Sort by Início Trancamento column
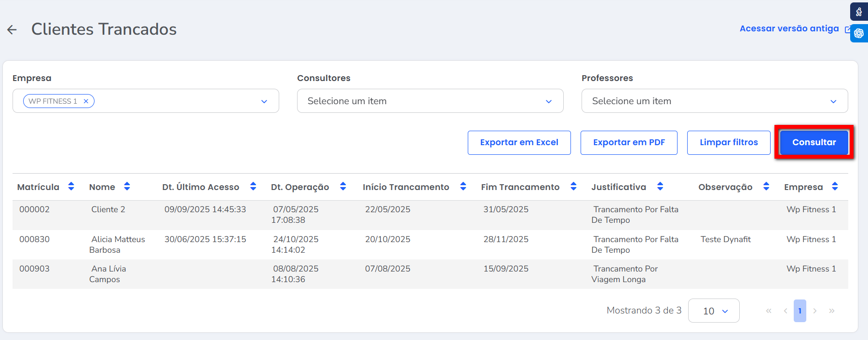The height and width of the screenshot is (340, 868). click(463, 187)
